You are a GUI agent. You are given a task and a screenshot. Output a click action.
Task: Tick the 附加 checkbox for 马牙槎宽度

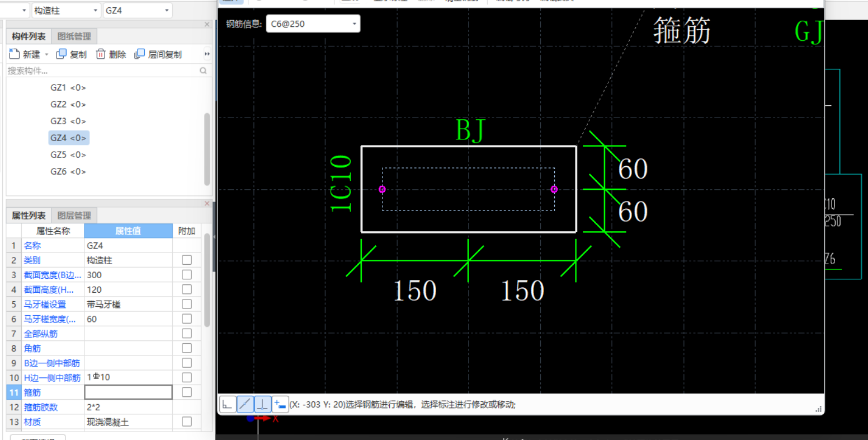(187, 319)
